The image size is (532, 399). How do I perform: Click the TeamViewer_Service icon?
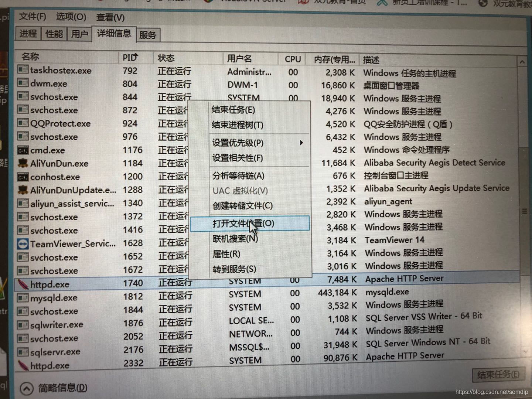pos(23,244)
